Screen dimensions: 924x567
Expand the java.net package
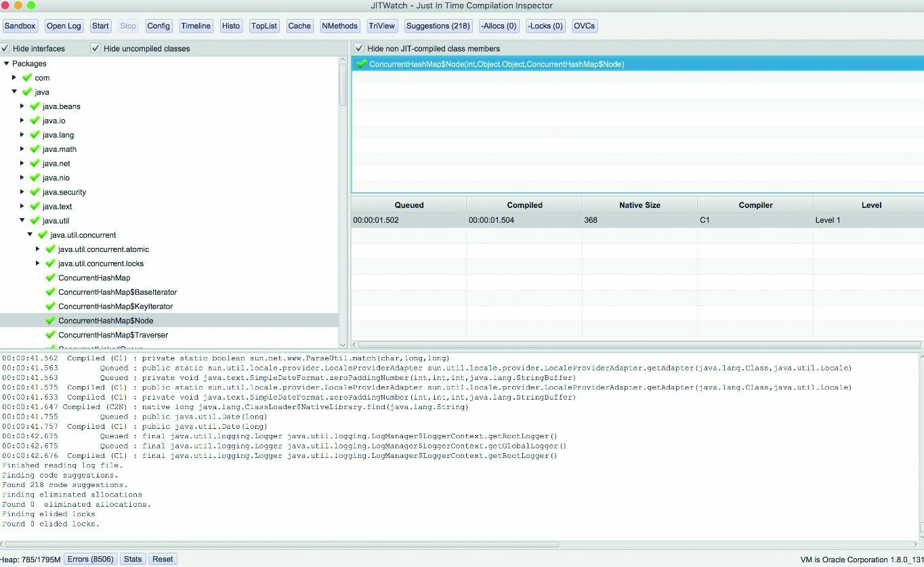[22, 163]
